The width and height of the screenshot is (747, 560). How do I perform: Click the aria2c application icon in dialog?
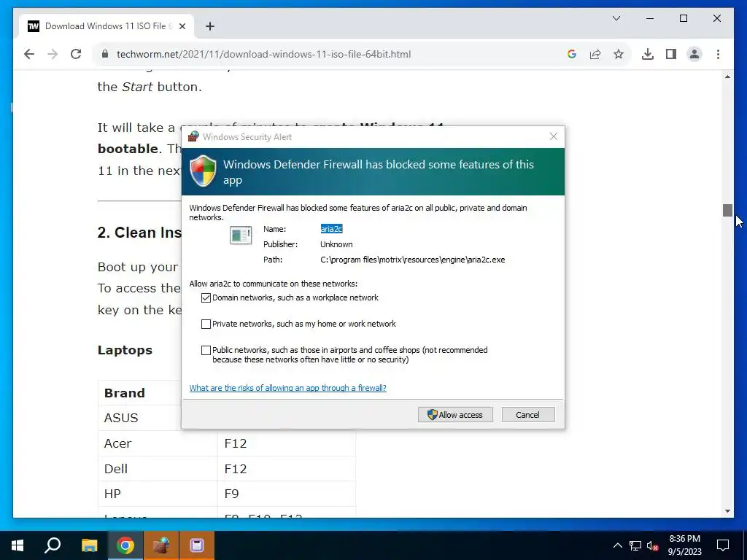241,236
